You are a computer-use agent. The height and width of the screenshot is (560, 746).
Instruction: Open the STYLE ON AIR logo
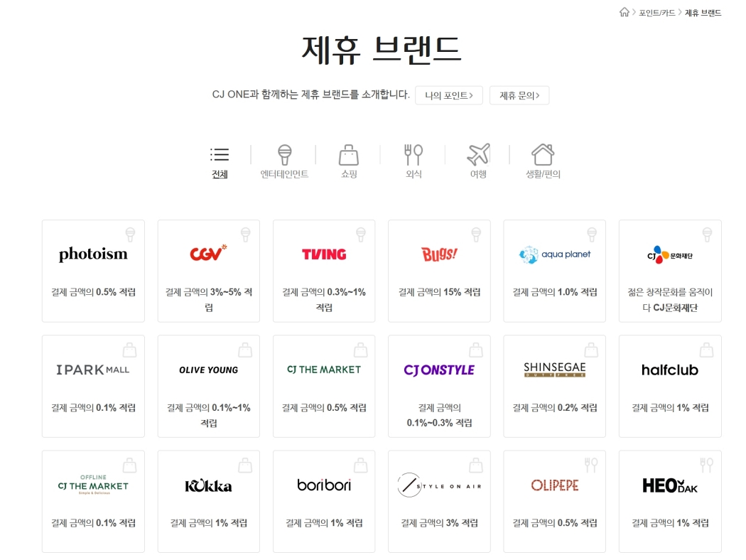(439, 485)
